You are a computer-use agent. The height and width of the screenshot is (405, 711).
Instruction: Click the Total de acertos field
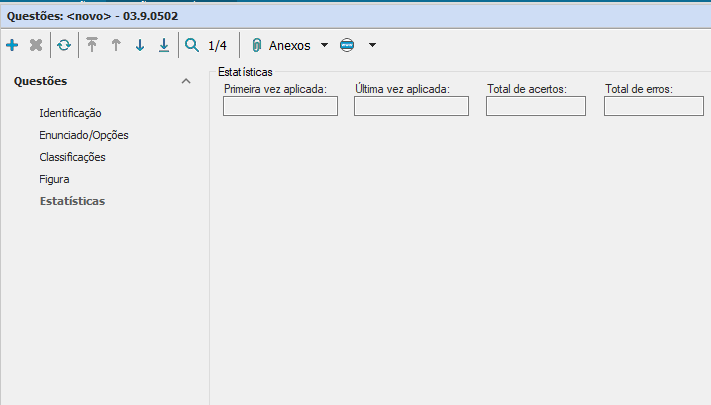pos(535,106)
